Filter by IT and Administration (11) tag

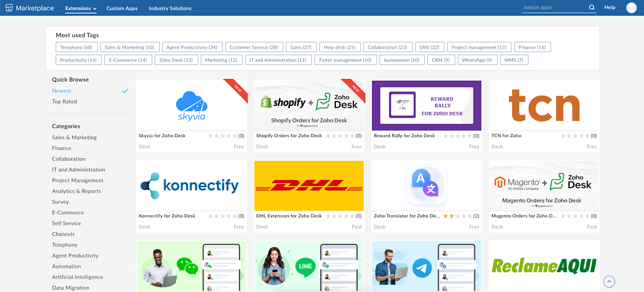(278, 60)
